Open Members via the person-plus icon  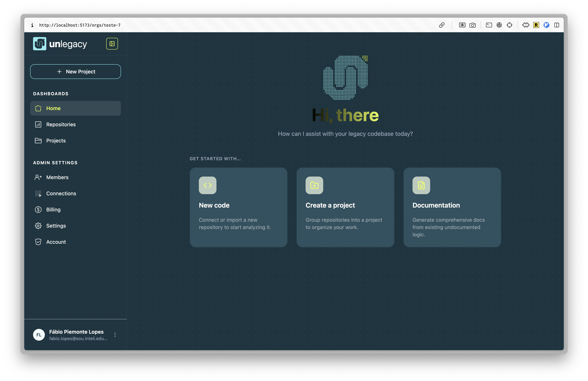click(x=38, y=177)
